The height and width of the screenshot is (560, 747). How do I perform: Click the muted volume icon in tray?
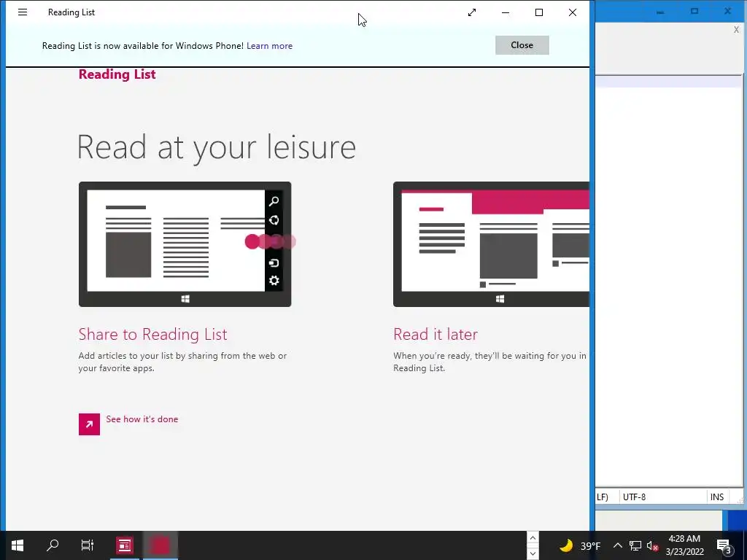[653, 545]
